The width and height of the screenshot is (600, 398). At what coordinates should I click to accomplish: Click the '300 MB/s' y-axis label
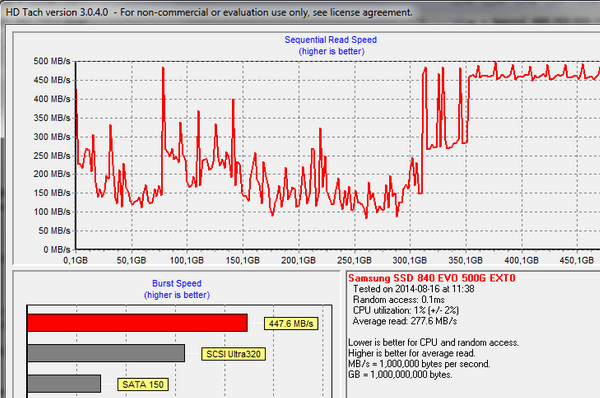click(x=52, y=137)
